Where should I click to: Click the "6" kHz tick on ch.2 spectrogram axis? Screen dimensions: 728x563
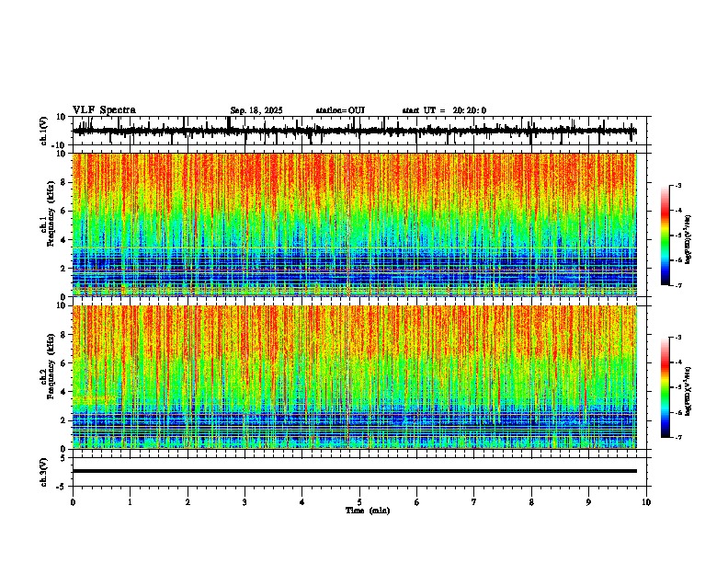[x=63, y=363]
